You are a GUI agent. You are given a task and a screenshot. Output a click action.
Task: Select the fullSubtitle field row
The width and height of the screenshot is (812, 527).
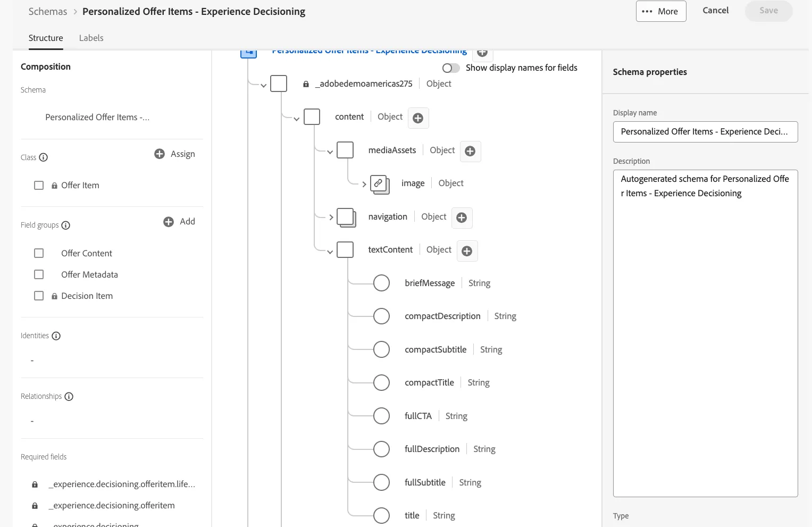pyautogui.click(x=427, y=482)
